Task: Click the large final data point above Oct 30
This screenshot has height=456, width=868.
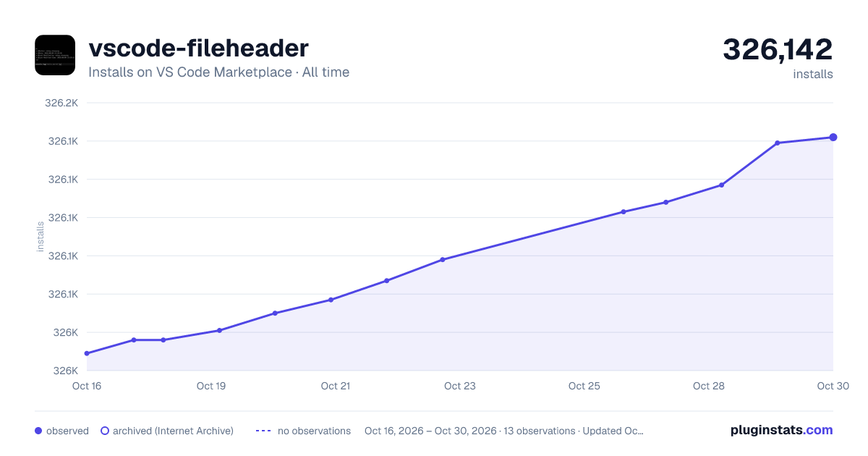Action: pyautogui.click(x=833, y=137)
